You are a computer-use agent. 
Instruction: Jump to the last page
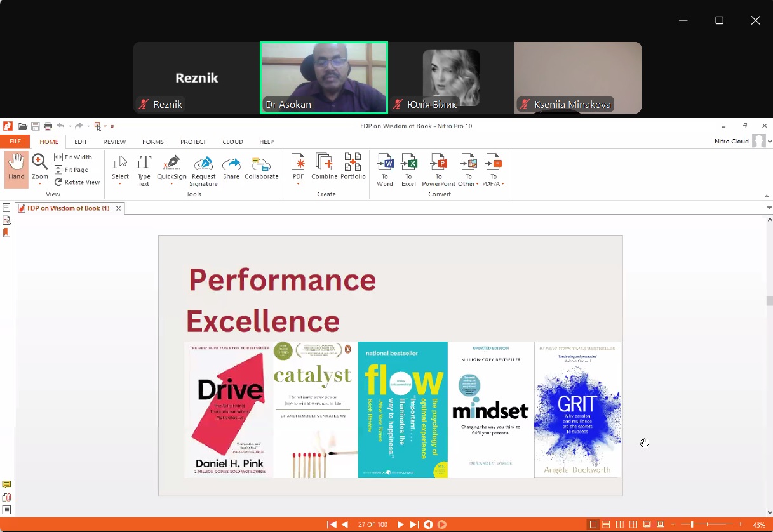[414, 524]
